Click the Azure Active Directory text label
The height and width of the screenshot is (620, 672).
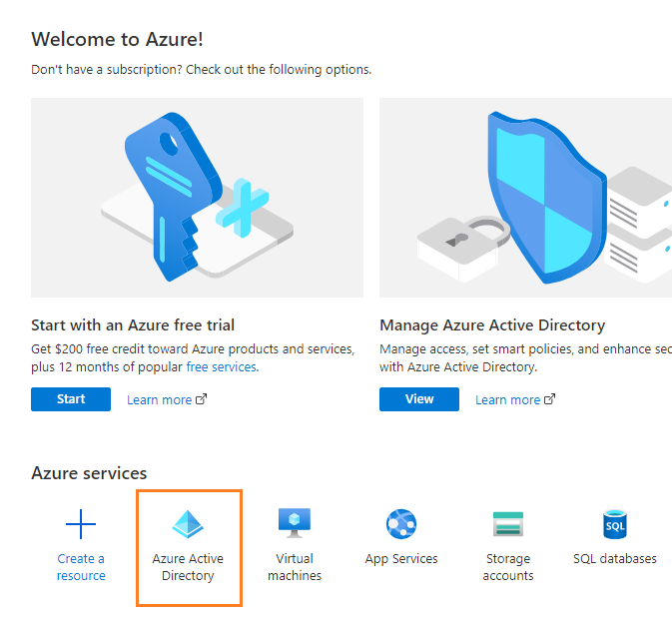point(188,567)
